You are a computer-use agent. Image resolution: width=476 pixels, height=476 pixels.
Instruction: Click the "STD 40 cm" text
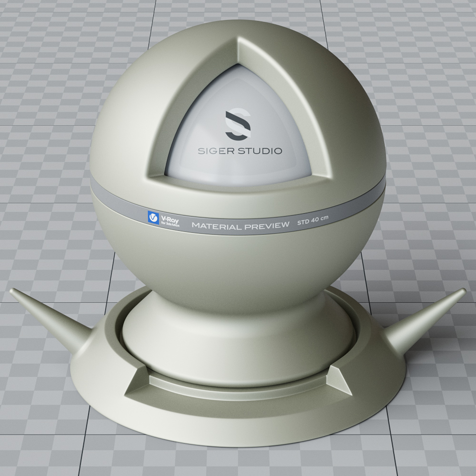[x=313, y=220]
